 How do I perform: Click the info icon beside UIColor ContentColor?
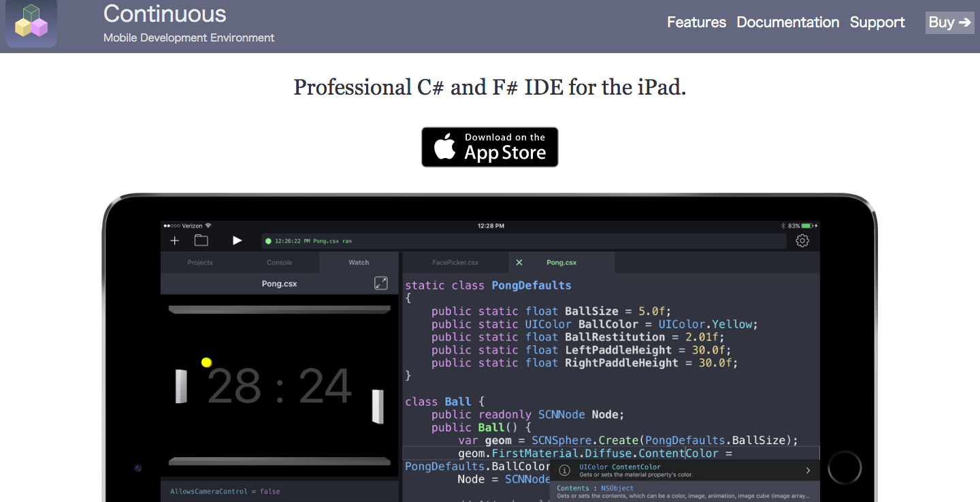pyautogui.click(x=564, y=470)
